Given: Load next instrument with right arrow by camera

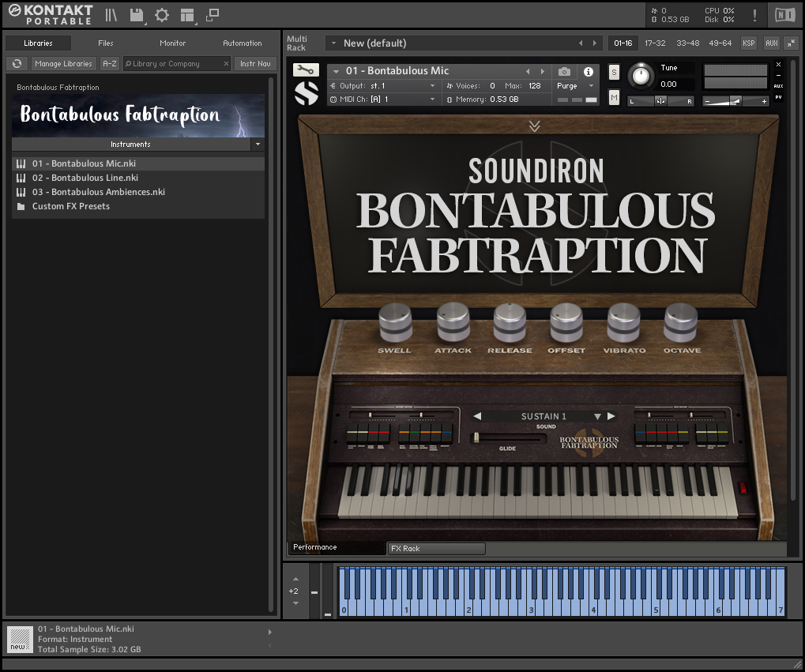Looking at the screenshot, I should (x=542, y=71).
